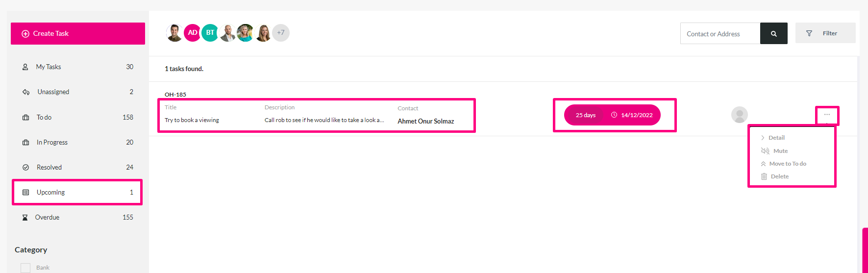Click the 25 days due date badge
The width and height of the screenshot is (868, 273).
[585, 115]
